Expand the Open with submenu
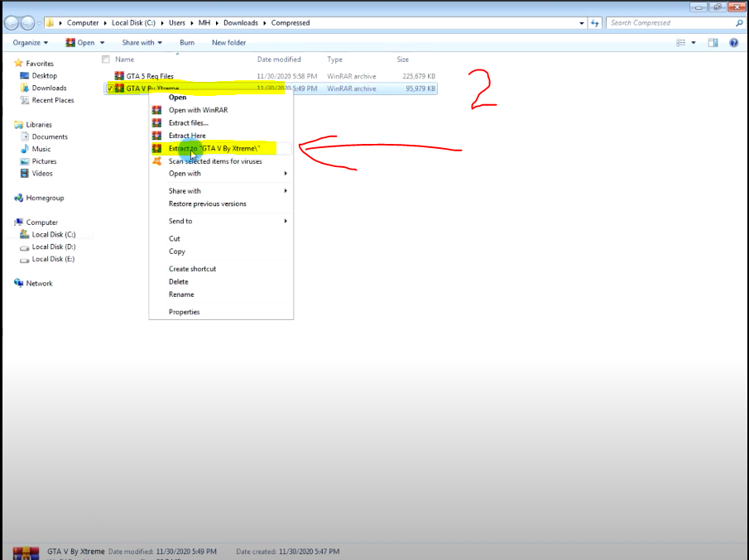 [221, 174]
